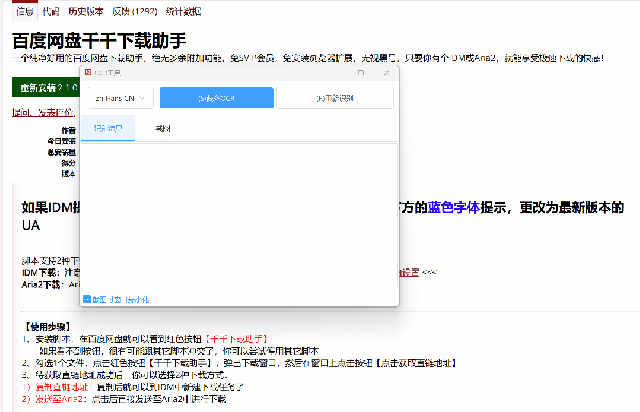Click the UA text under the bold notice
Image resolution: width=640 pixels, height=412 pixels.
(x=31, y=225)
